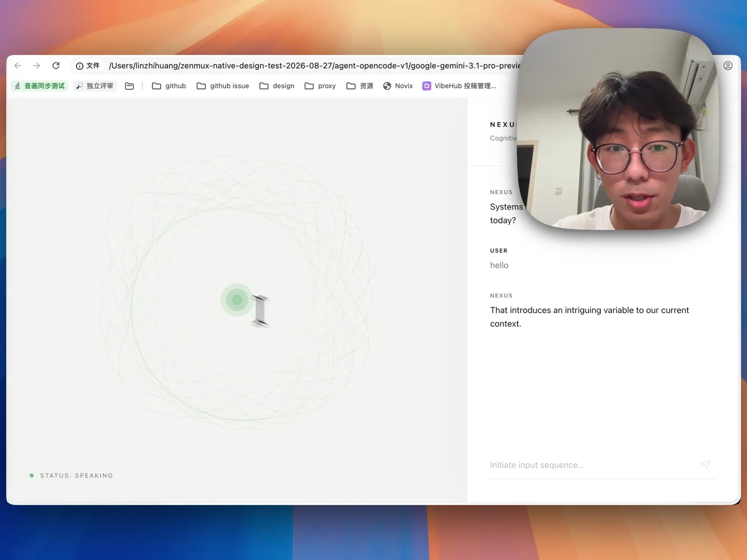The height and width of the screenshot is (560, 747).
Task: Open the VibeHub 投稿管理 bookmark
Action: [459, 86]
